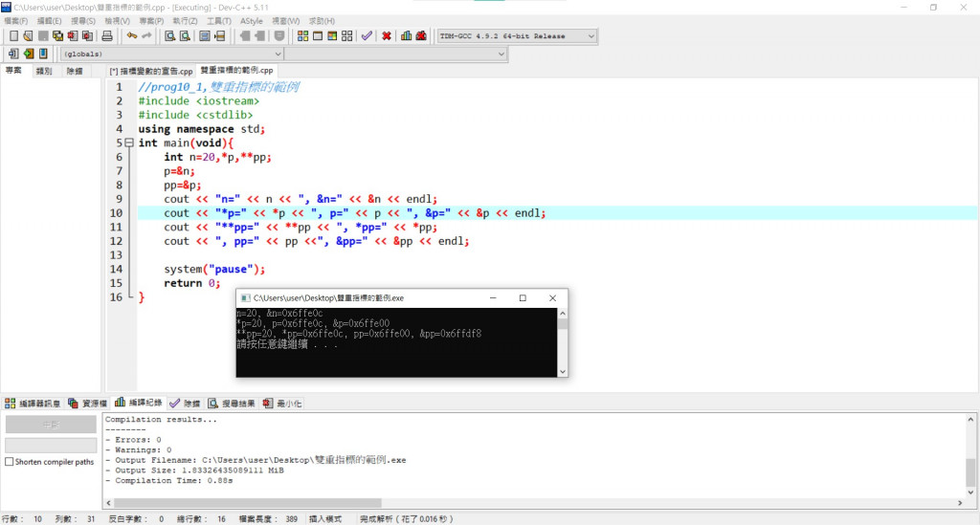Switch to the 指標變數的宣告.cpp tab
Screen dimensions: 980x525
[150, 71]
